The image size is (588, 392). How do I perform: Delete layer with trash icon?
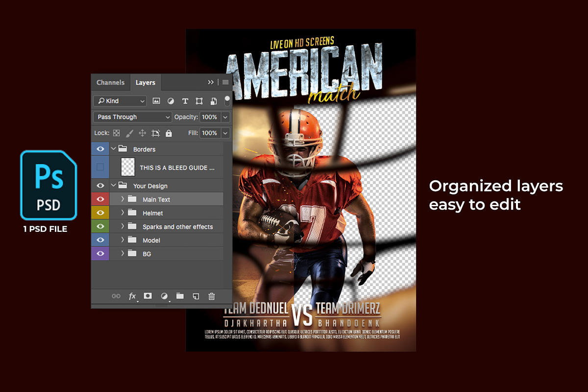[x=212, y=296]
